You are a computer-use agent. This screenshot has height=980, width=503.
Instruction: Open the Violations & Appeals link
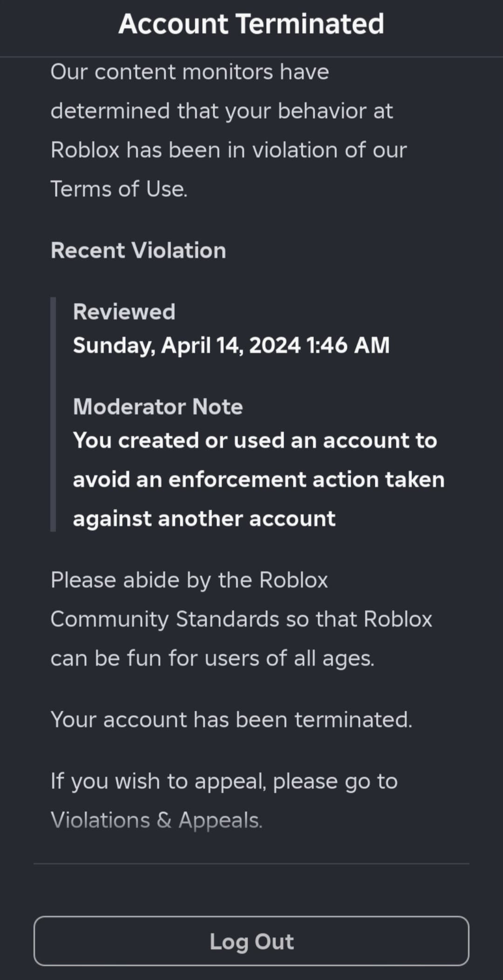[156, 820]
